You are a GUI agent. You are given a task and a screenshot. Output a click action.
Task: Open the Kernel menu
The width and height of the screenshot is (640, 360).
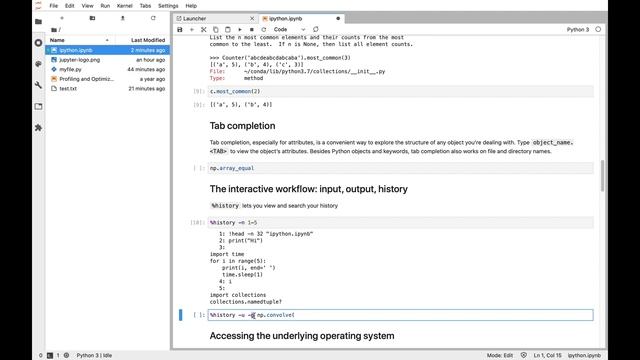pyautogui.click(x=124, y=6)
